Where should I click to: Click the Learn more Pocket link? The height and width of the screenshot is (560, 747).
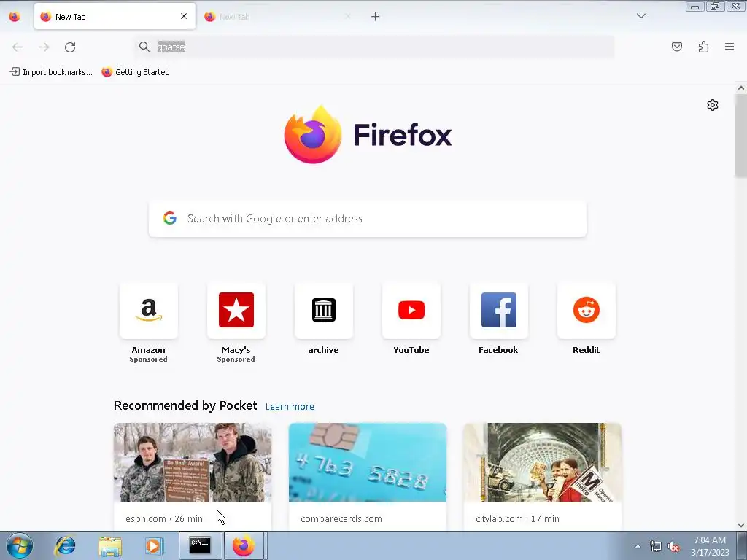tap(290, 407)
